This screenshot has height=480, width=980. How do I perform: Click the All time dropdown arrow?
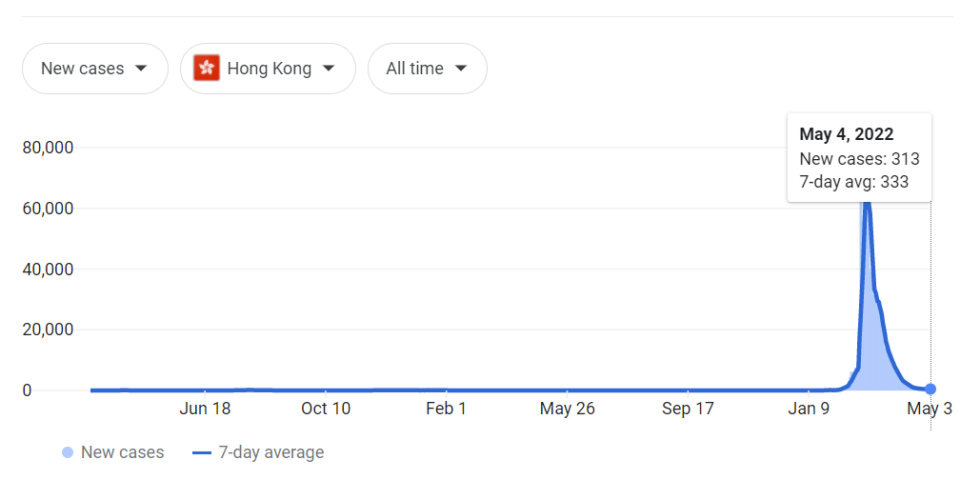461,69
